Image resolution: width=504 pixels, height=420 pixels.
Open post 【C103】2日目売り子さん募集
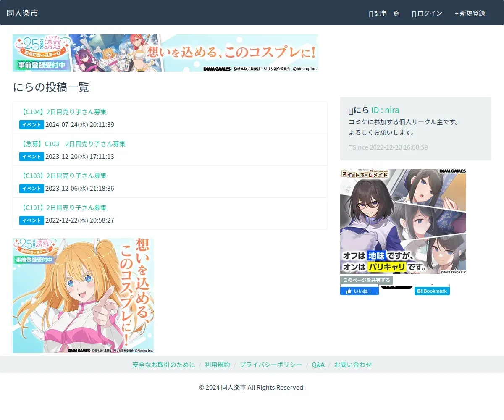[x=63, y=176]
